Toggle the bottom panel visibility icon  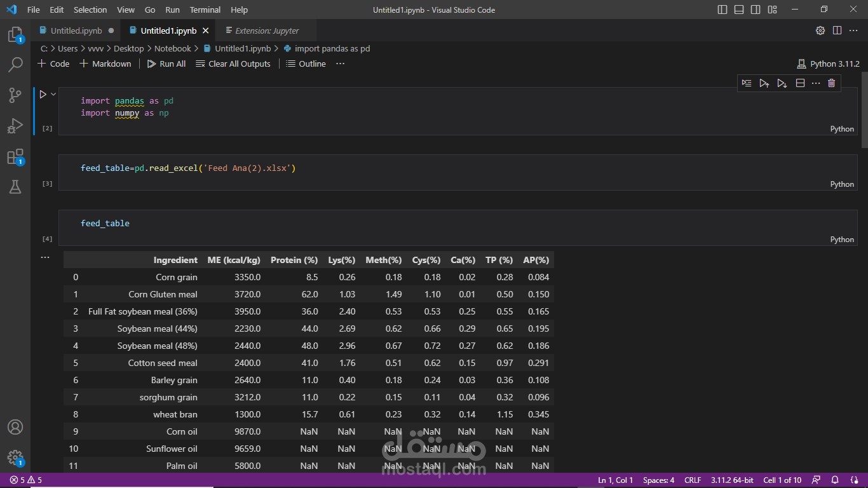point(738,10)
